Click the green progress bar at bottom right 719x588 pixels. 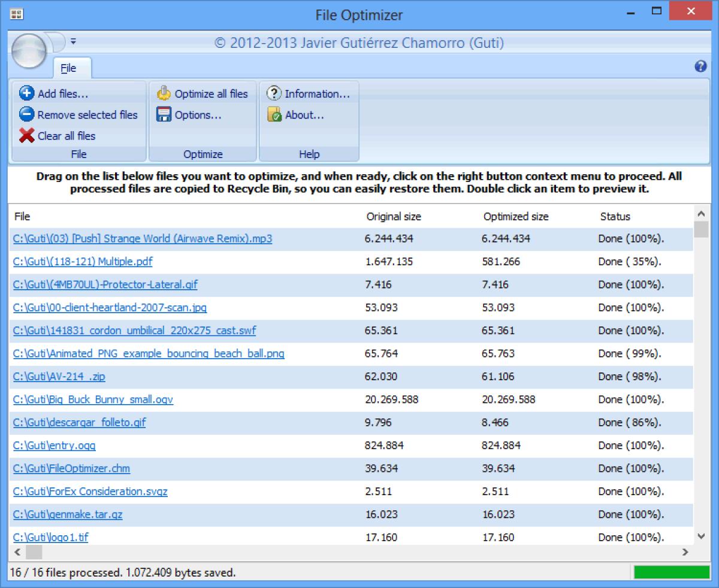671,572
